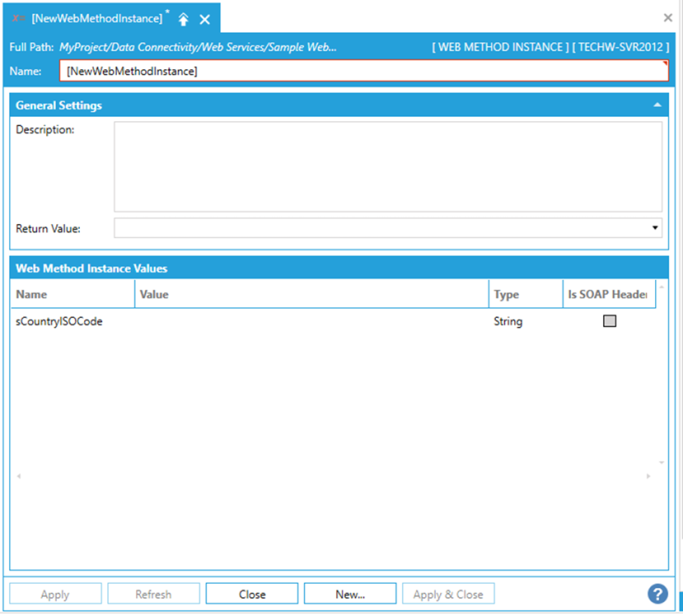
Task: Close the NewWebMethodInstance tab with its X
Action: pyautogui.click(x=205, y=19)
